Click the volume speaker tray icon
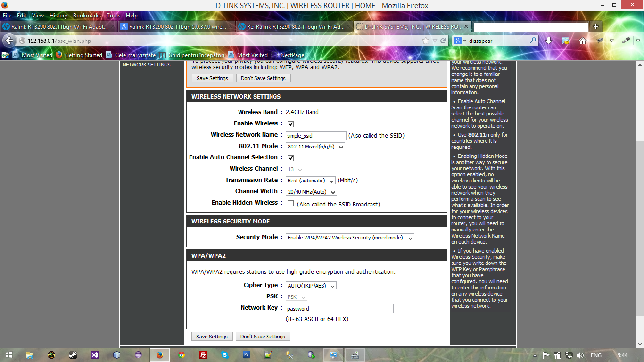 [x=580, y=355]
